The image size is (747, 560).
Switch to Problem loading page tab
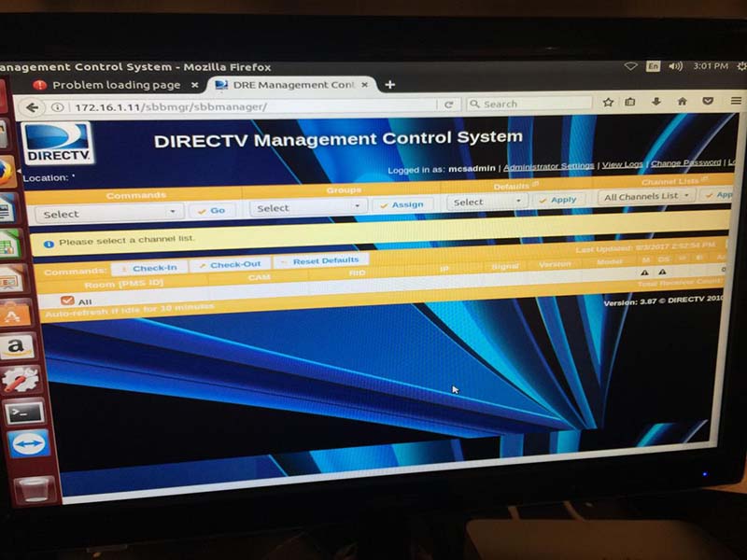[115, 85]
